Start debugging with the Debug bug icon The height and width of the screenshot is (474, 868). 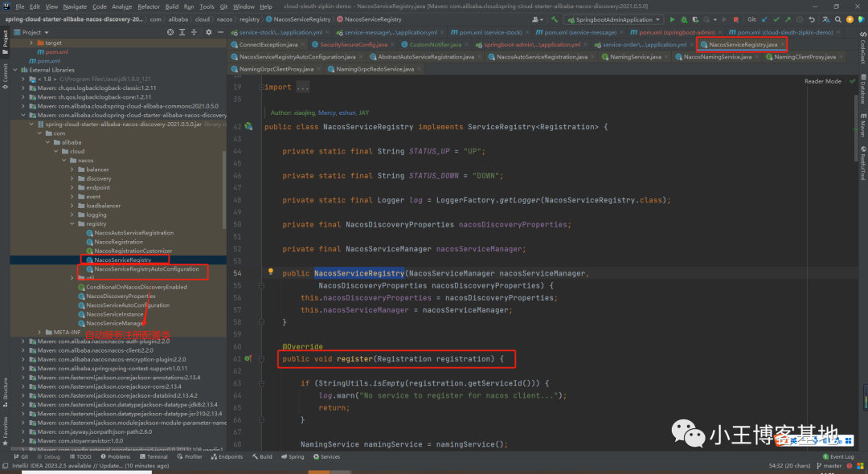684,19
